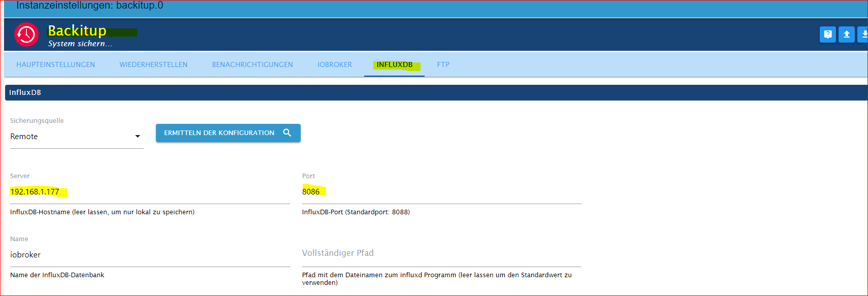Click the Port label above 8086
This screenshot has width=868, height=296.
click(309, 176)
